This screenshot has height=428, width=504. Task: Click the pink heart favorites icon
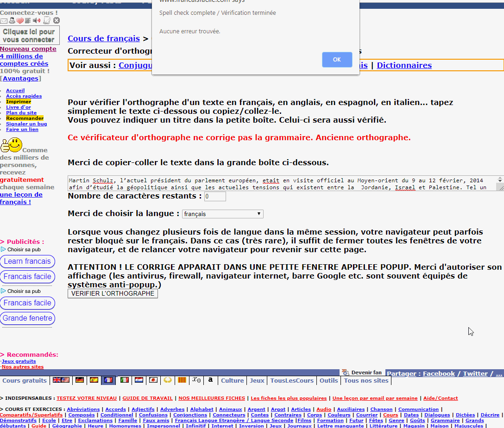coord(20,21)
